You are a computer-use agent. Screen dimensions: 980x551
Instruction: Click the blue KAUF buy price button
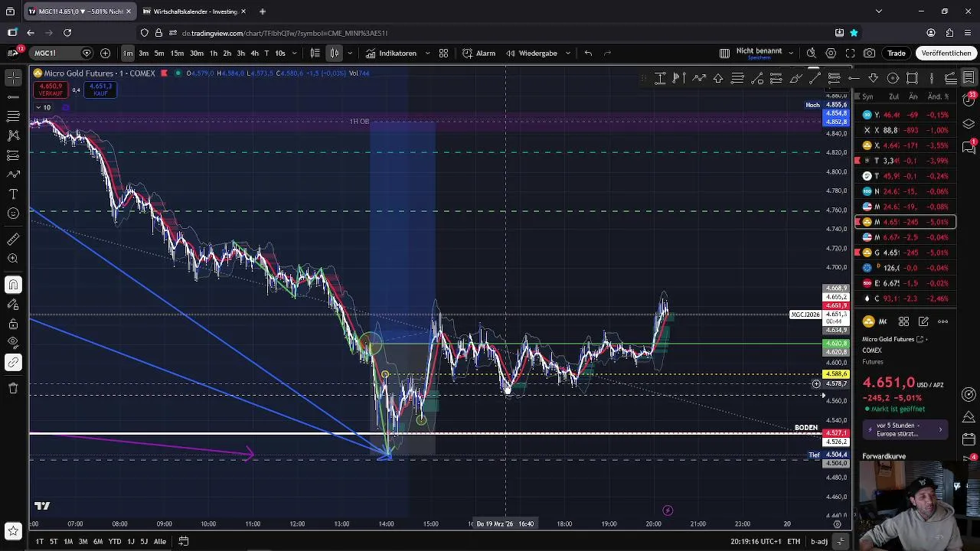pyautogui.click(x=100, y=90)
